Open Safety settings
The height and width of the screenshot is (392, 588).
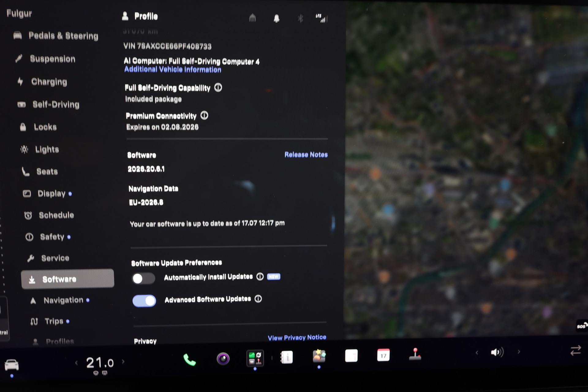coord(48,237)
